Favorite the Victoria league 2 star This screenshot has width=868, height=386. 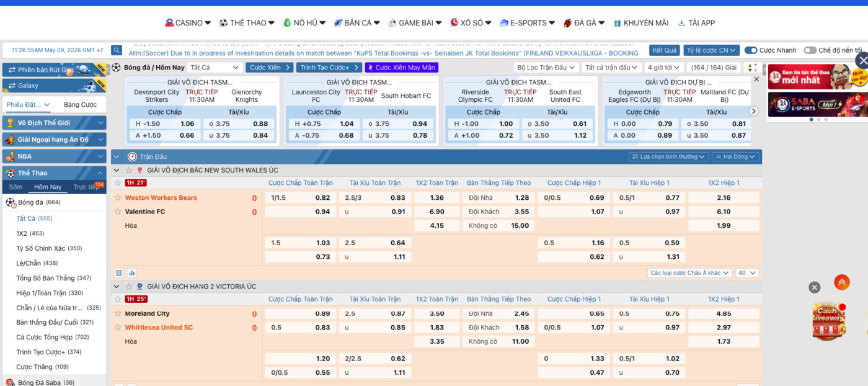tap(129, 286)
